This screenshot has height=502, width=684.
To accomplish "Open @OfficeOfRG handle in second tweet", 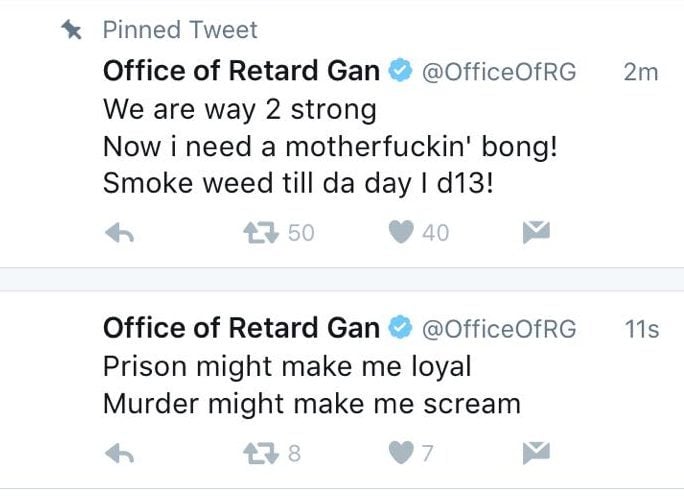I will 499,329.
